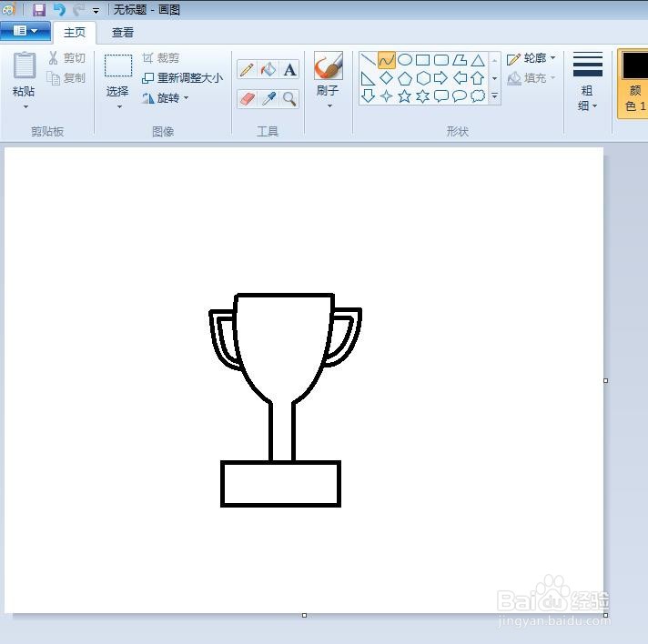Choose the Curve shape

[387, 60]
